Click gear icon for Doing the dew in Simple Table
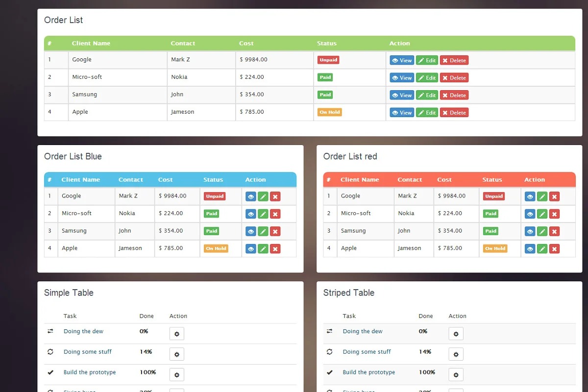Screen dimensions: 588x392 tap(177, 334)
